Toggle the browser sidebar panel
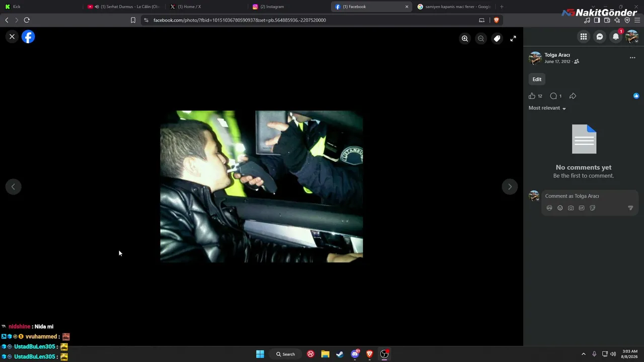 (x=597, y=20)
